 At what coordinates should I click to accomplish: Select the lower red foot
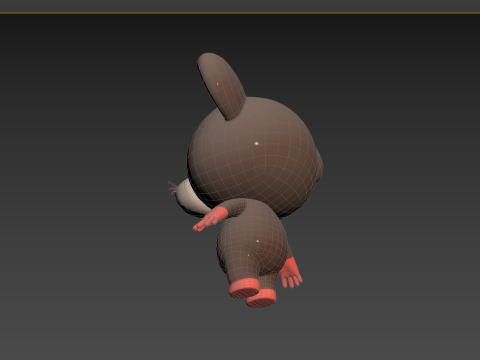(x=261, y=298)
